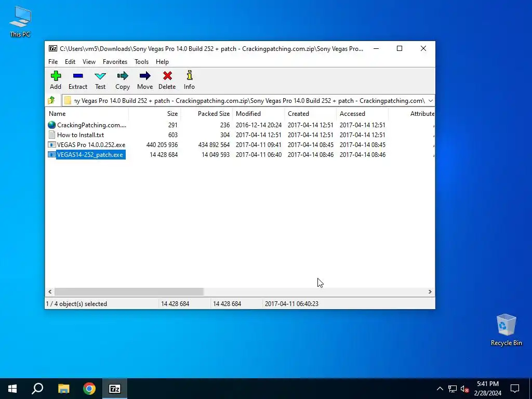532x399 pixels.
Task: Open the notification center icon
Action: [x=515, y=389]
